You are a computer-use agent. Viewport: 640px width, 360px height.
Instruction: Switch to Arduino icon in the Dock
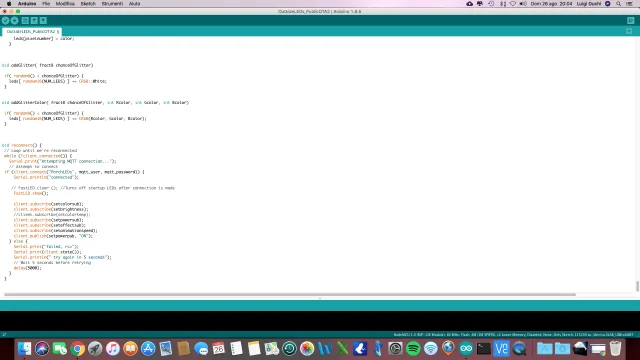point(466,349)
